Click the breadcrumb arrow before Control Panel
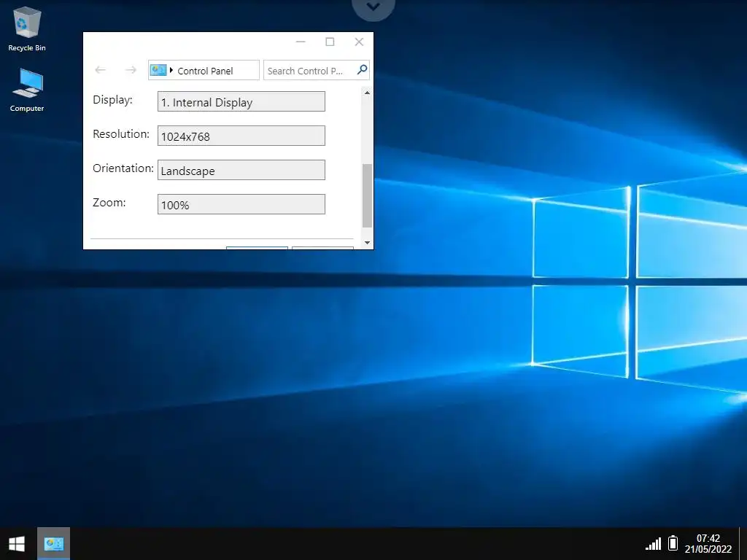This screenshot has width=747, height=560. tap(171, 70)
